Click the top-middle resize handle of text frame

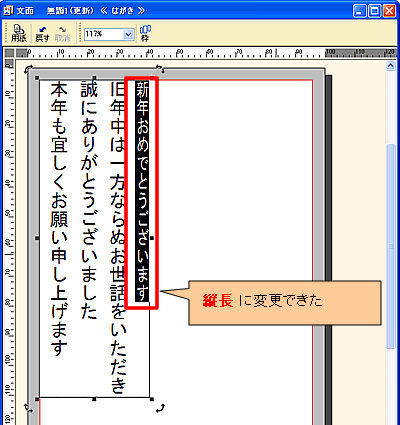click(95, 78)
